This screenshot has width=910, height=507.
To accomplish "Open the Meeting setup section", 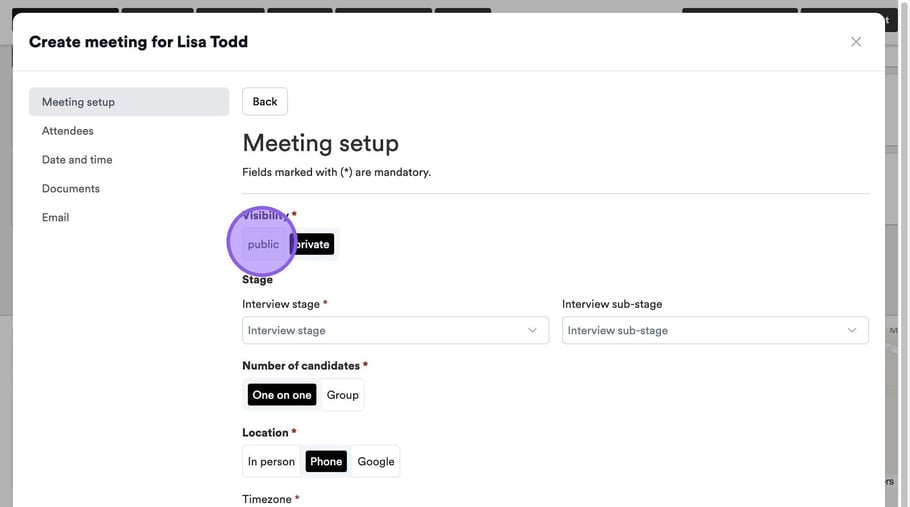I will (x=128, y=102).
